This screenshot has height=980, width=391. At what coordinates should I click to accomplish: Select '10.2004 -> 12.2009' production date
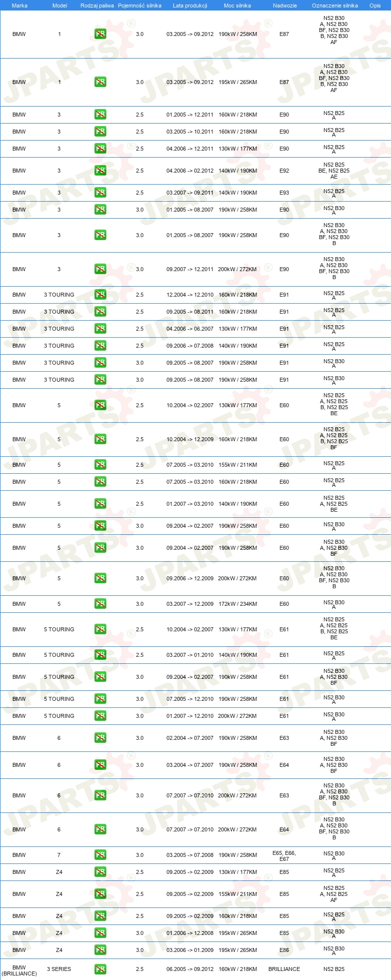pyautogui.click(x=190, y=439)
